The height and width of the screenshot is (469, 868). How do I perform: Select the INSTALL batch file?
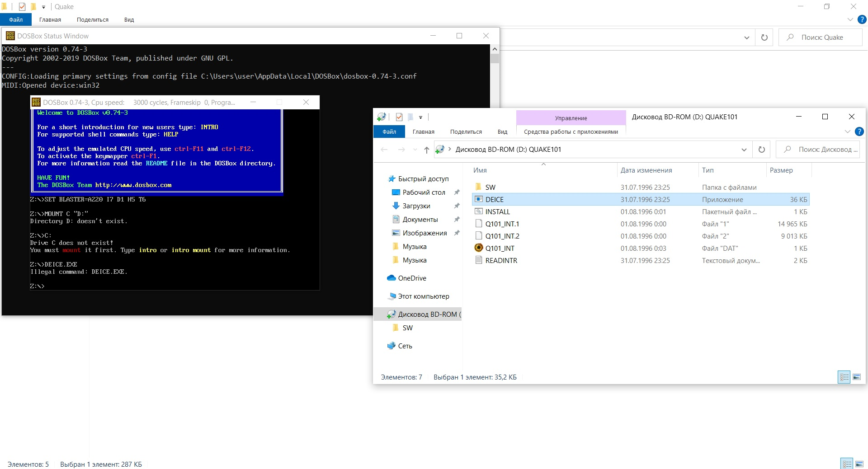[497, 211]
